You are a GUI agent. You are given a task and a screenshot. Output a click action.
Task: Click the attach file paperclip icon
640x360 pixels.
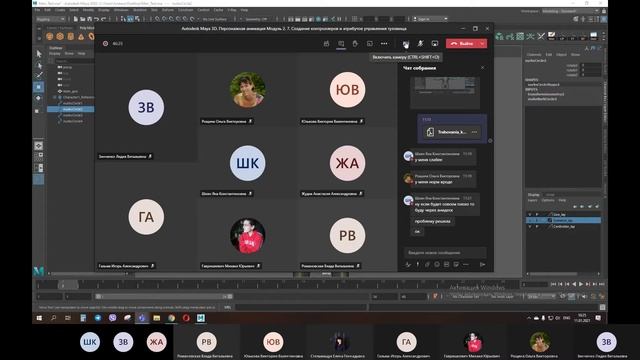tap(427, 264)
